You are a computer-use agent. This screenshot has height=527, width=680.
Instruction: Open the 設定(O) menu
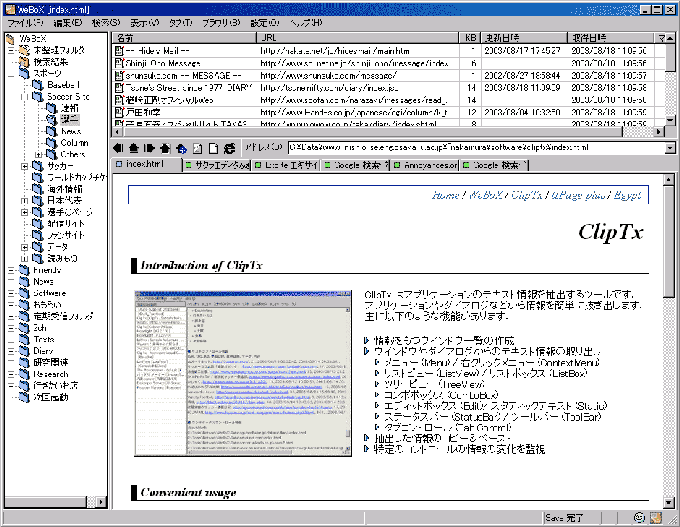[x=265, y=23]
